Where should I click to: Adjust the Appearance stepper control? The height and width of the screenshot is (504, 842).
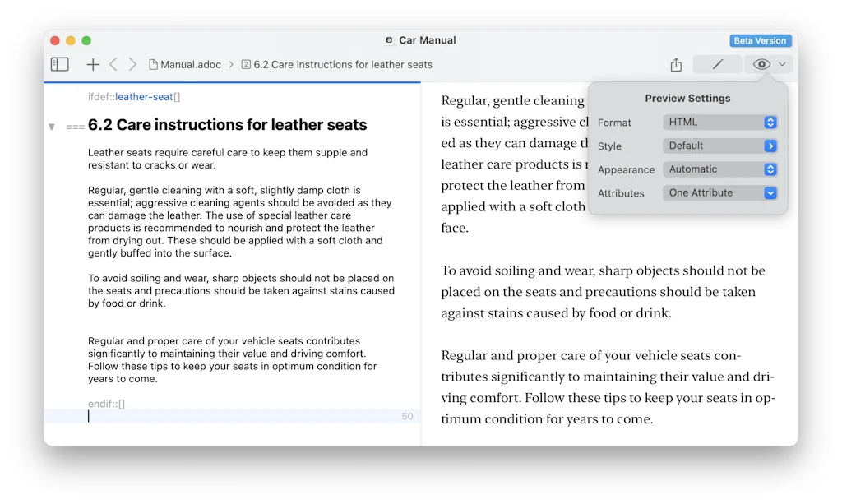770,169
